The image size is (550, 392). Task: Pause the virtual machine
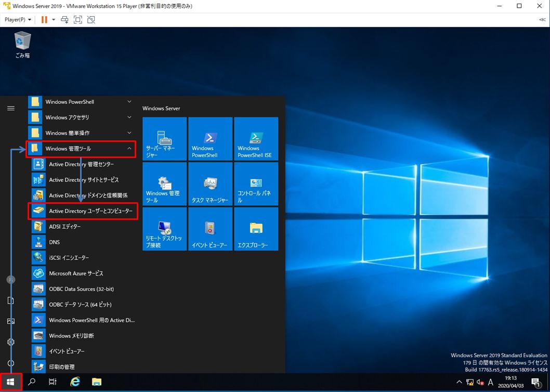(44, 20)
